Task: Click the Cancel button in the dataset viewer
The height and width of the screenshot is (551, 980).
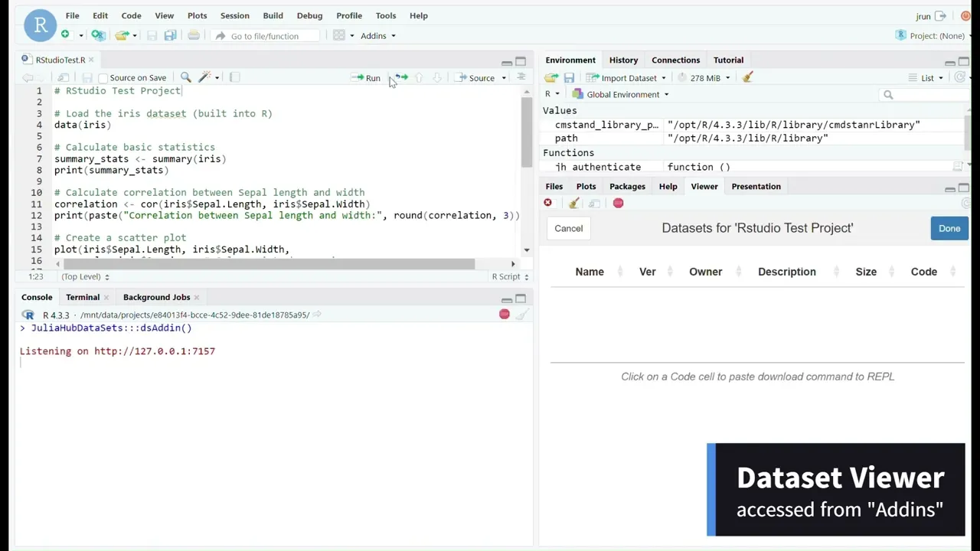Action: pos(568,228)
